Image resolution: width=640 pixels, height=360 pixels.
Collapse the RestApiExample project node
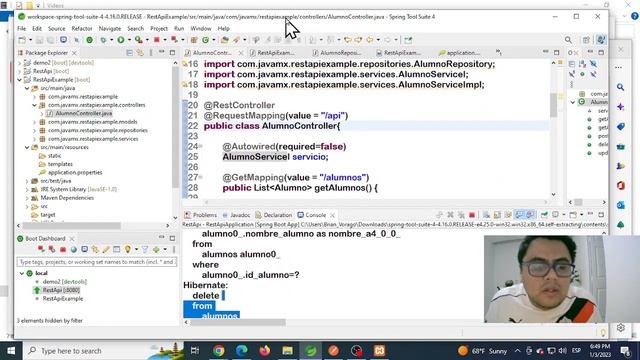click(20, 80)
